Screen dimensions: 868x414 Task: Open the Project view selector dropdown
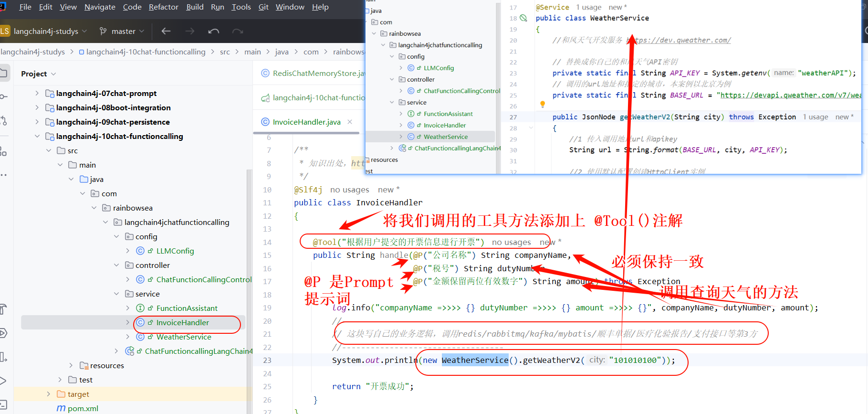pos(39,74)
